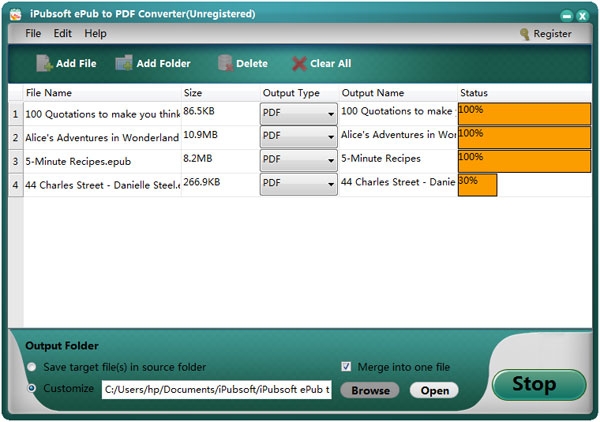Viewport: 600px width, 422px height.
Task: Select file 44 Charles Street - Danielle Steel
Action: click(x=102, y=185)
